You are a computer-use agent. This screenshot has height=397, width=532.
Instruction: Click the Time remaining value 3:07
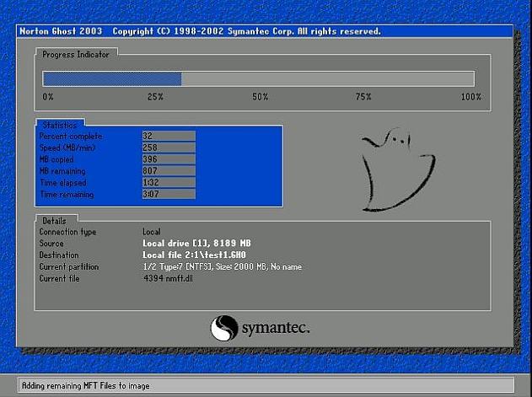pyautogui.click(x=169, y=194)
